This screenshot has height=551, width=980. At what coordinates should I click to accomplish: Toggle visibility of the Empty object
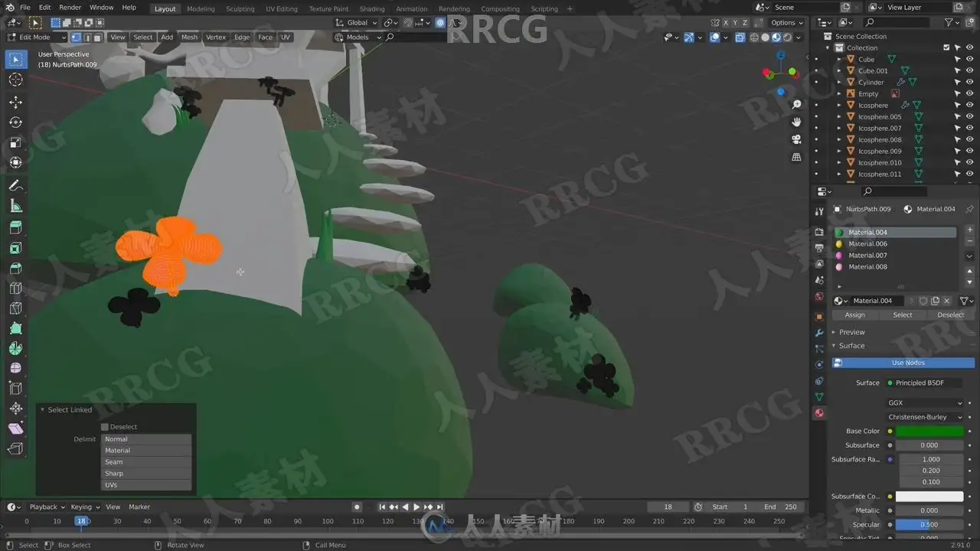[x=969, y=93]
